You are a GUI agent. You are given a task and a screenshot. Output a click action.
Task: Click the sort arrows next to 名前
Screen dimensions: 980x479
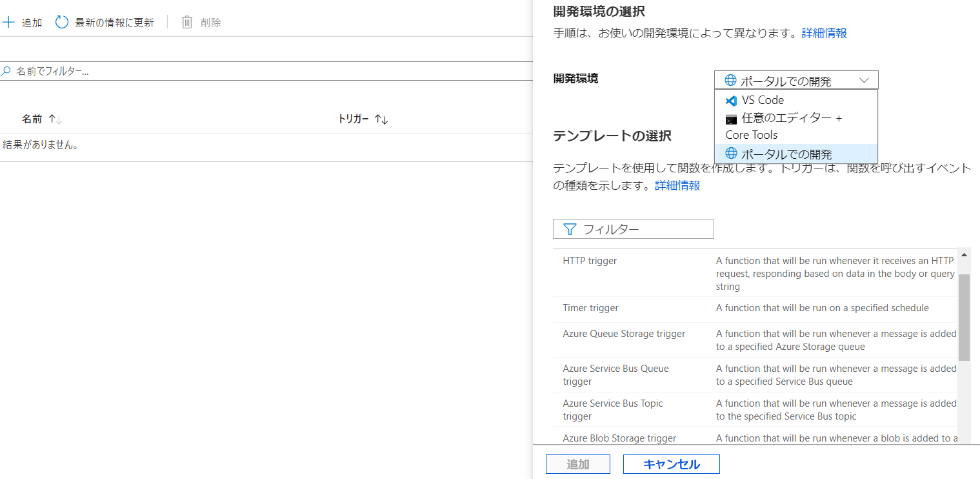pos(55,119)
